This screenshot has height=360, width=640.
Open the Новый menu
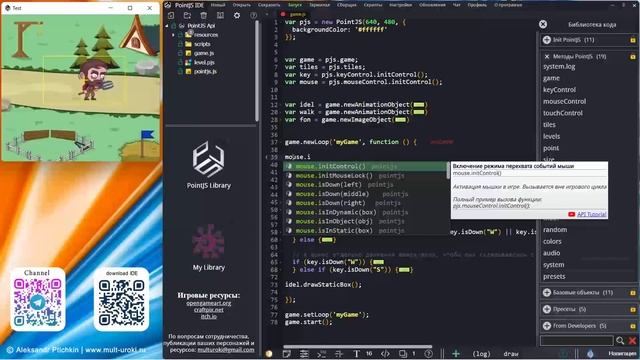coord(218,5)
